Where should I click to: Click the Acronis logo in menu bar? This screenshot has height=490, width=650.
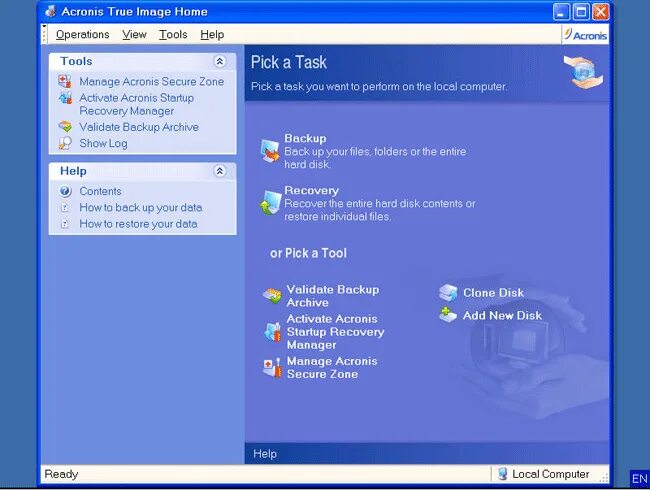585,35
